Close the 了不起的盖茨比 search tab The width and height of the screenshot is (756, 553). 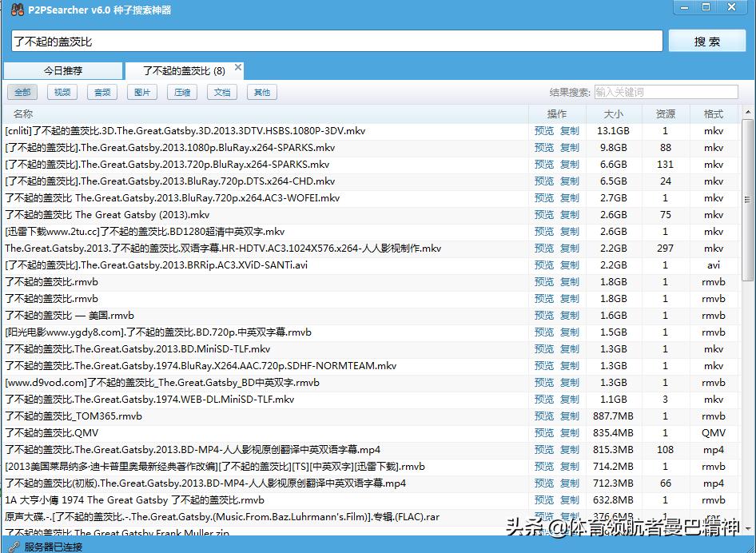(x=238, y=68)
